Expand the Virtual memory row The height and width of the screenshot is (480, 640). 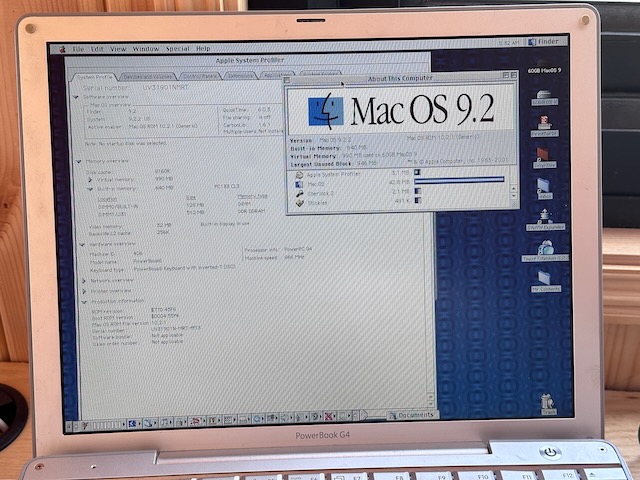90,180
